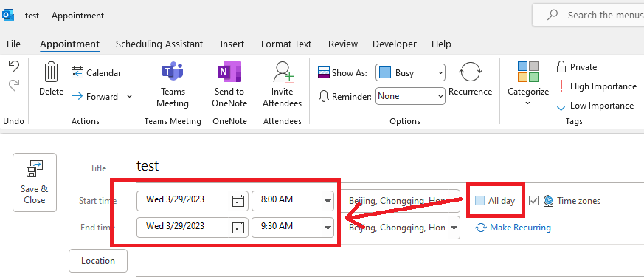Click Invite Attendees icon
Viewport: 644px width, 277px height.
[x=282, y=86]
